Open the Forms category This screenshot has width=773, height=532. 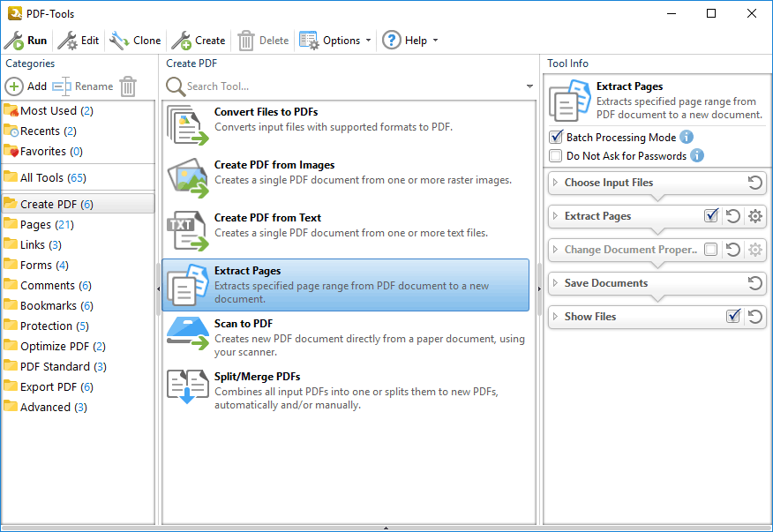[x=78, y=265]
